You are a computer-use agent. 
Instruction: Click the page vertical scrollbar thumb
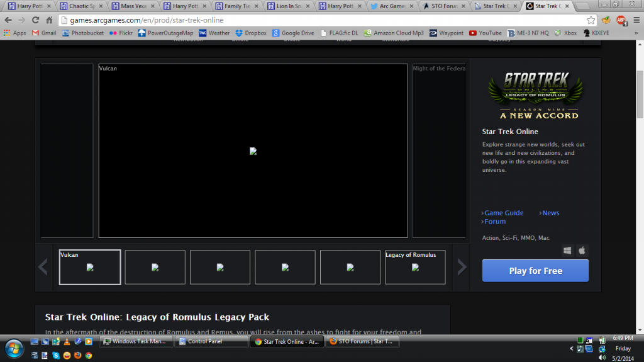coord(640,94)
